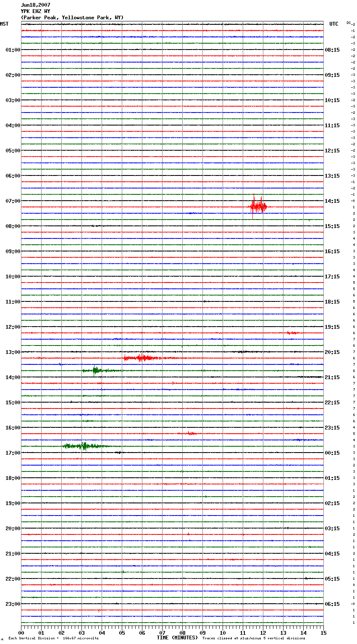Select the 20:00 MST time label
The height and width of the screenshot is (644, 357).
tap(13, 529)
